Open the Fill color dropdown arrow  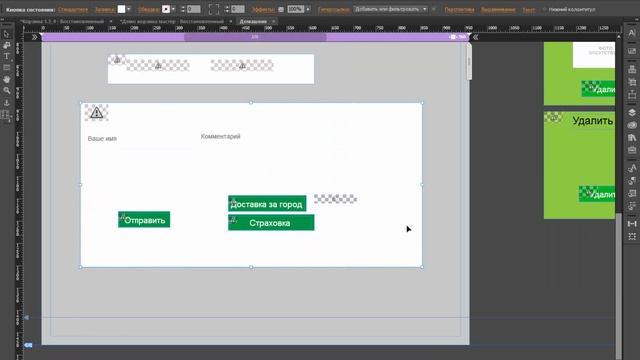129,9
